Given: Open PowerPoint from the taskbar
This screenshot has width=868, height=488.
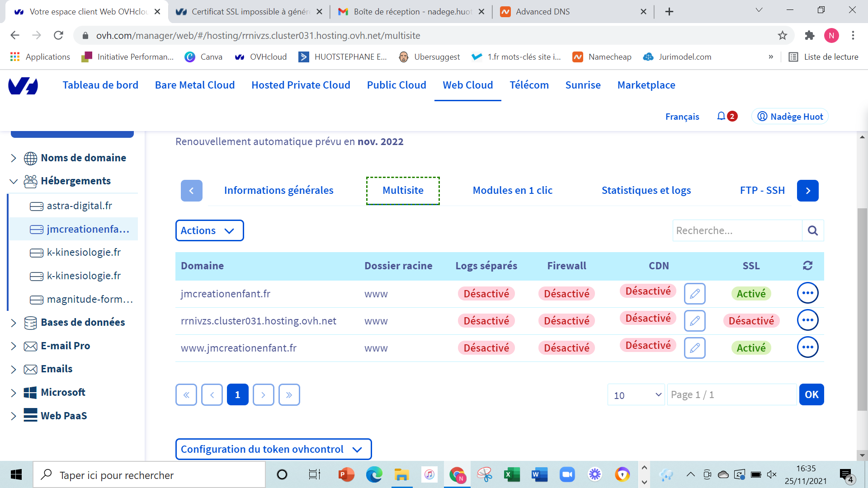Looking at the screenshot, I should tap(346, 474).
